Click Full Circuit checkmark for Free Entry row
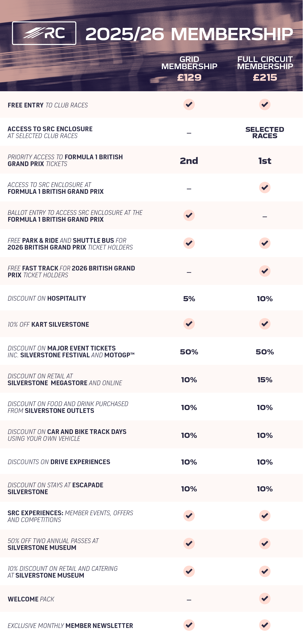303x644 pixels. (x=265, y=105)
